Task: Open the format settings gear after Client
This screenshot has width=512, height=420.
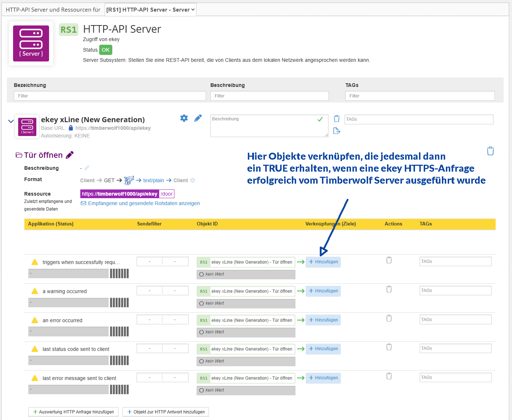Action: tap(193, 180)
